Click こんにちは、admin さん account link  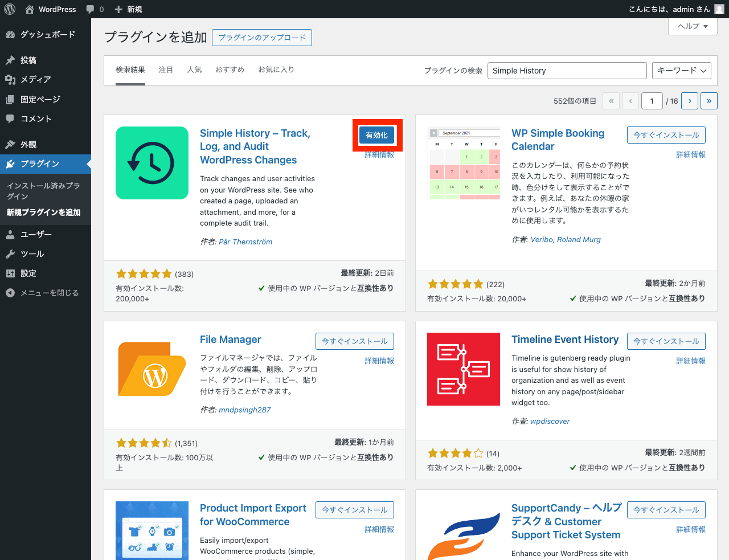tap(676, 9)
